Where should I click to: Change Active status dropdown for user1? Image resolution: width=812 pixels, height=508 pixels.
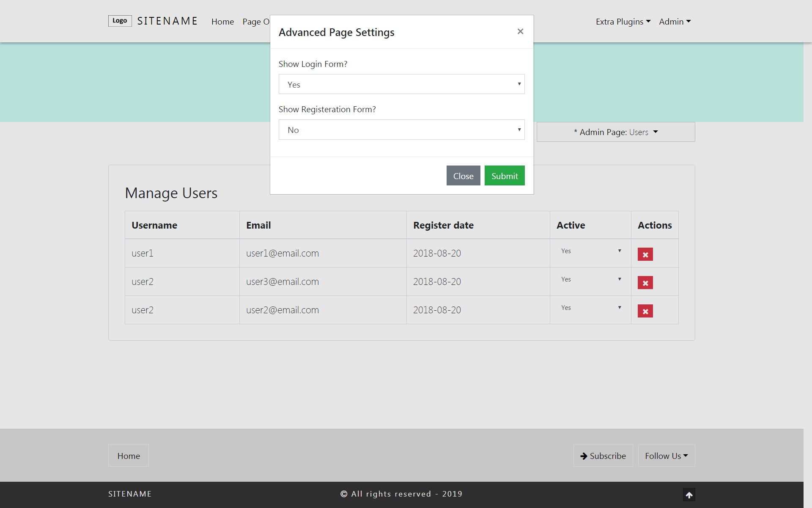[x=590, y=251]
